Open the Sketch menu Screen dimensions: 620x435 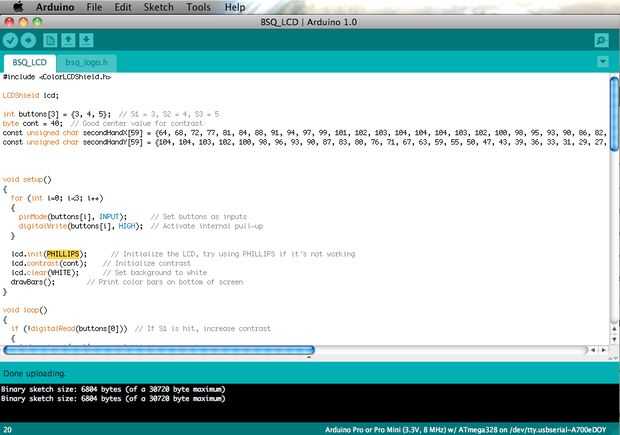[x=159, y=7]
